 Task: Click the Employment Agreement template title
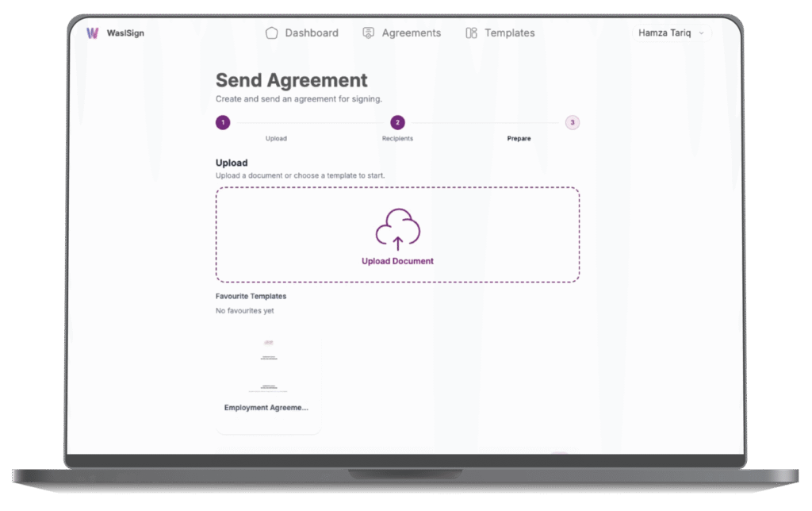[x=266, y=407]
